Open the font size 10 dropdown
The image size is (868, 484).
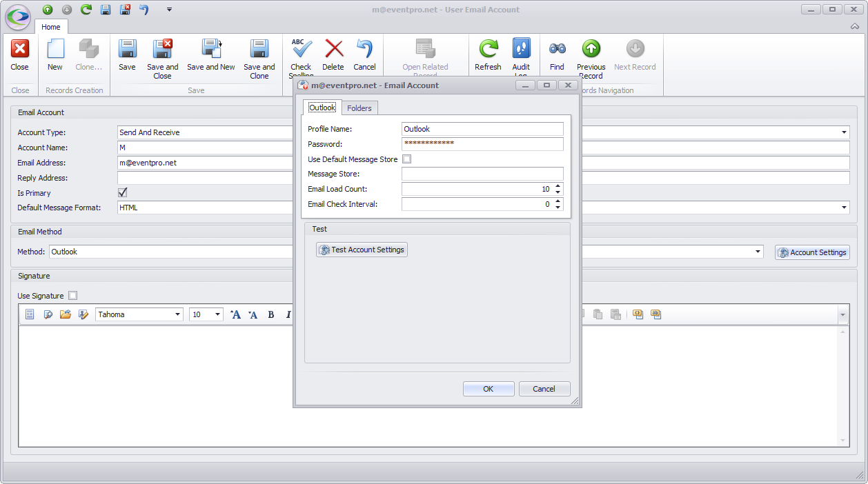click(x=218, y=314)
